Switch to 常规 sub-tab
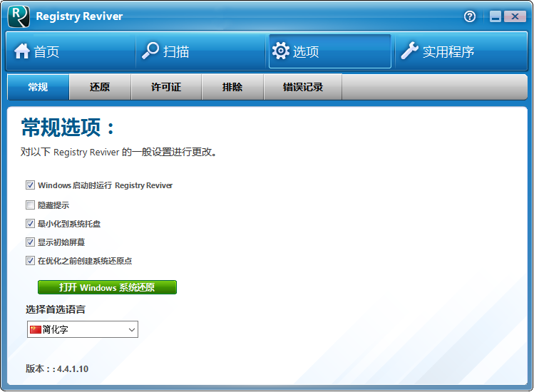Image resolution: width=534 pixels, height=392 pixels. click(38, 87)
